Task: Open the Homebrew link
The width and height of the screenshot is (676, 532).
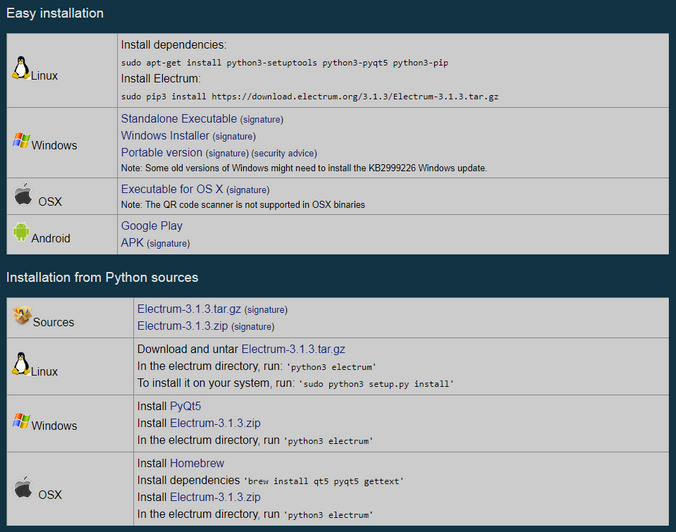Action: click(x=197, y=463)
